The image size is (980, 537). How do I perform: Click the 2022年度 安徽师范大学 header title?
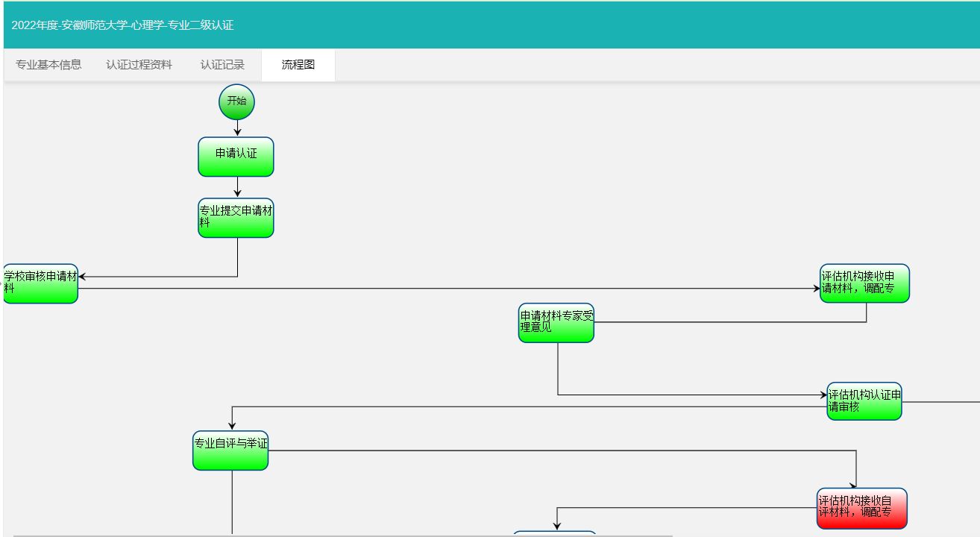[x=122, y=25]
